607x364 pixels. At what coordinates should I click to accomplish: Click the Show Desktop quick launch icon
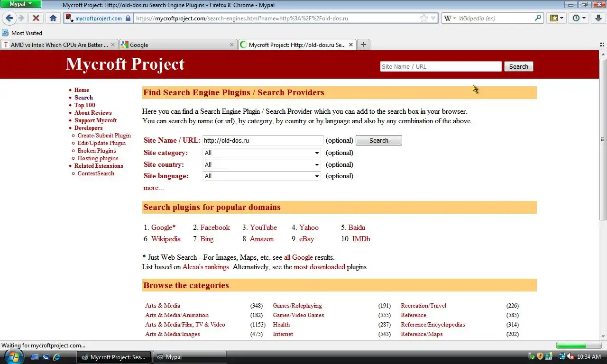pyautogui.click(x=35, y=357)
